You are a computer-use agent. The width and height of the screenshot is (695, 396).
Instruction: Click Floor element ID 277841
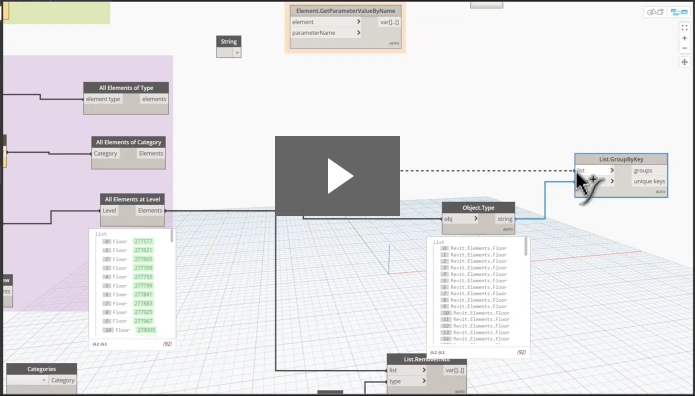[144, 295]
